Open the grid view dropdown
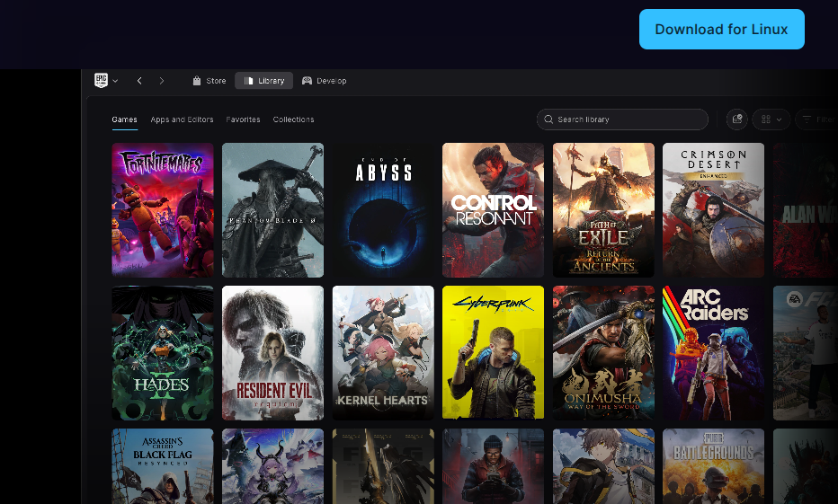This screenshot has height=504, width=838. tap(771, 119)
